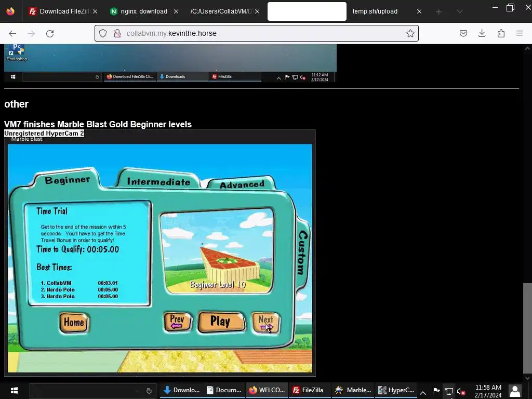Close the temp.sh/upload tab
The width and height of the screenshot is (532, 399).
click(x=419, y=11)
